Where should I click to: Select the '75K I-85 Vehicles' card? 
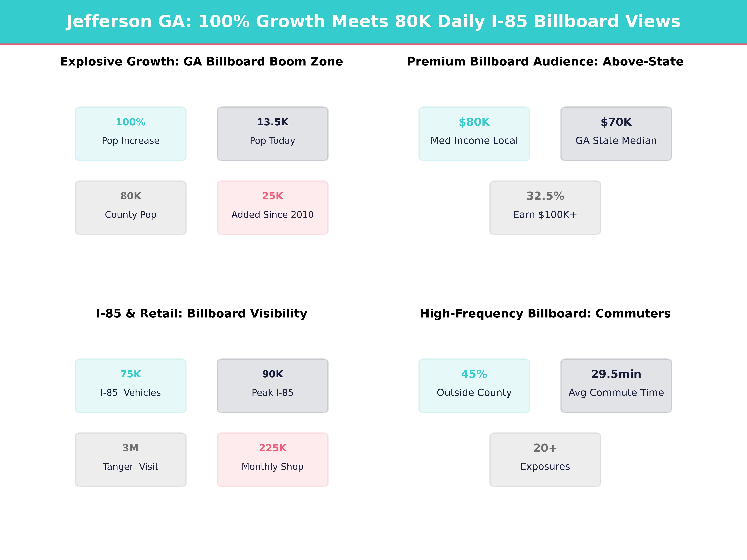(x=130, y=385)
